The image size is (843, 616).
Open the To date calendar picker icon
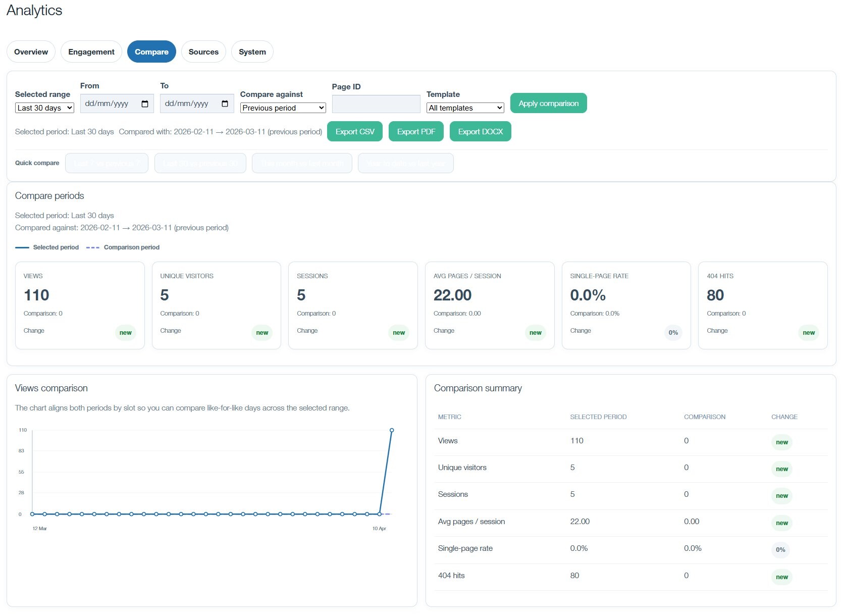coord(225,104)
